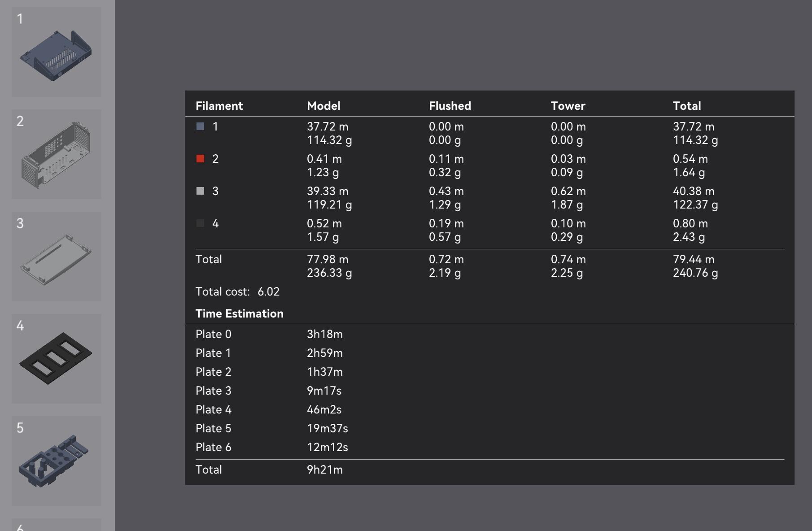Open plate 3 thumbnail with flat lid
Image resolution: width=812 pixels, height=531 pixels.
(57, 256)
